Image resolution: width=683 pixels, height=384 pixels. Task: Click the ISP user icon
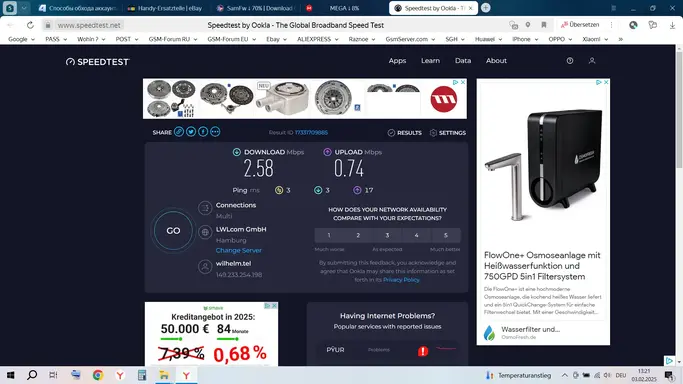(205, 266)
